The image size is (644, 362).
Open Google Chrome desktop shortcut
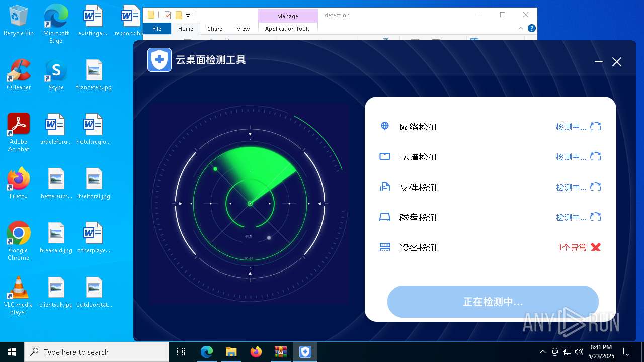(x=19, y=241)
